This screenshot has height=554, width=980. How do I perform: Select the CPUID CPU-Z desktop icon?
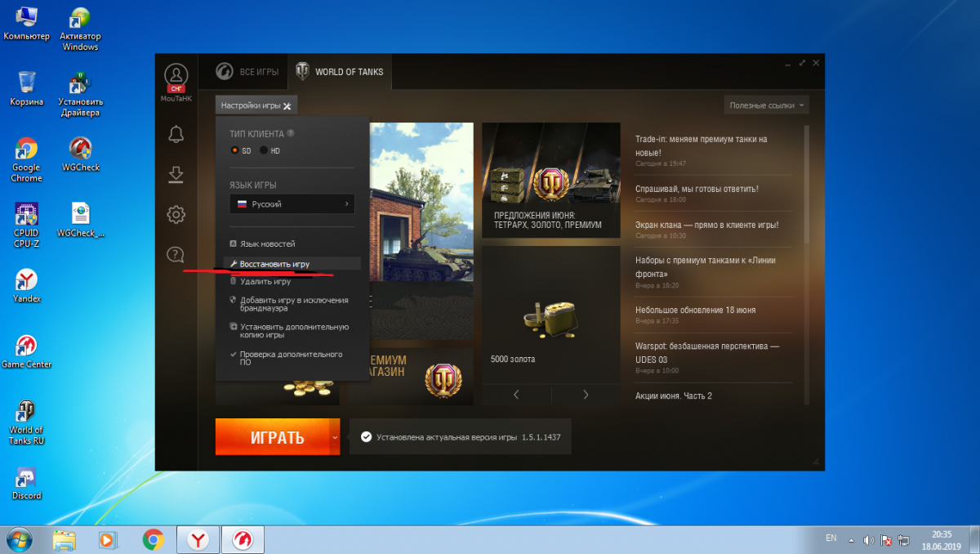[x=26, y=224]
